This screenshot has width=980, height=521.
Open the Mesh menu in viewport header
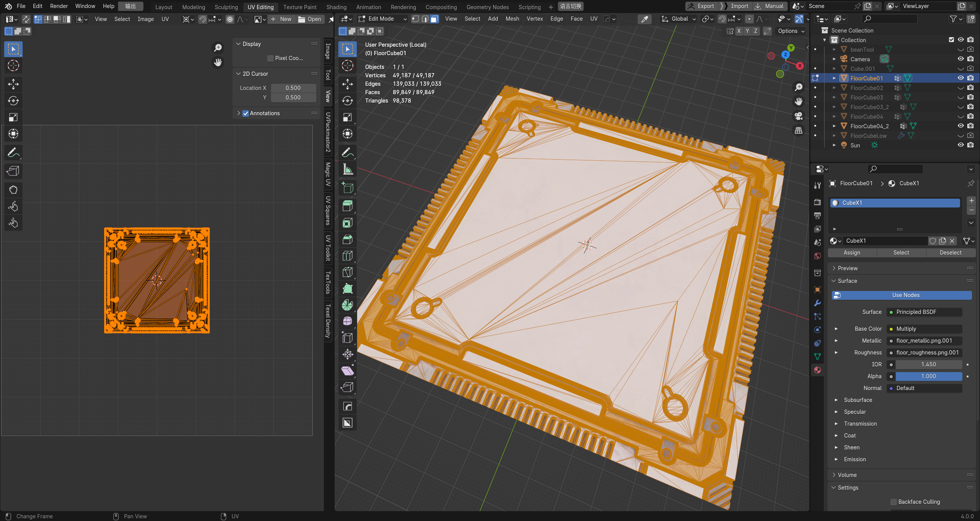pyautogui.click(x=512, y=19)
